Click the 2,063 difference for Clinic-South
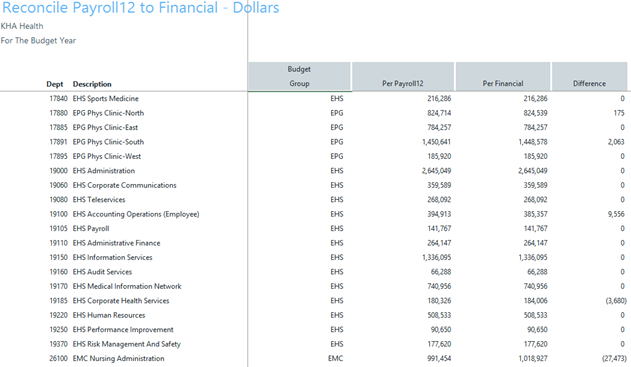This screenshot has height=367, width=631. pos(616,142)
